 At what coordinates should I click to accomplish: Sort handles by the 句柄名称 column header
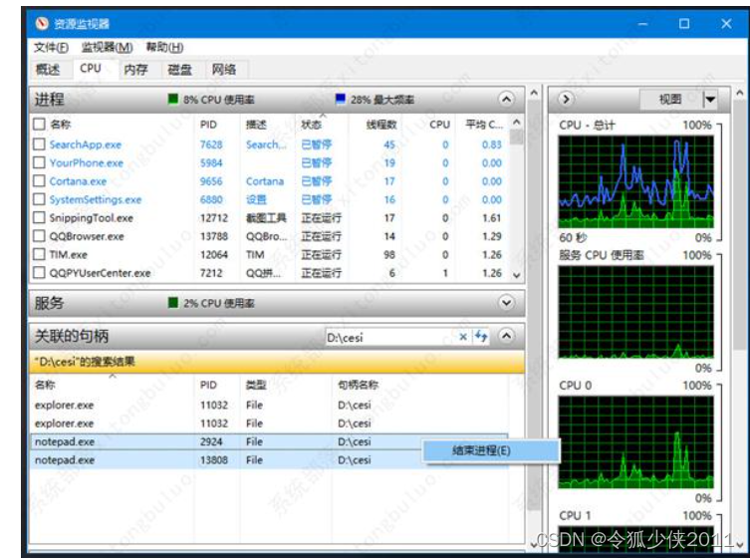(358, 385)
